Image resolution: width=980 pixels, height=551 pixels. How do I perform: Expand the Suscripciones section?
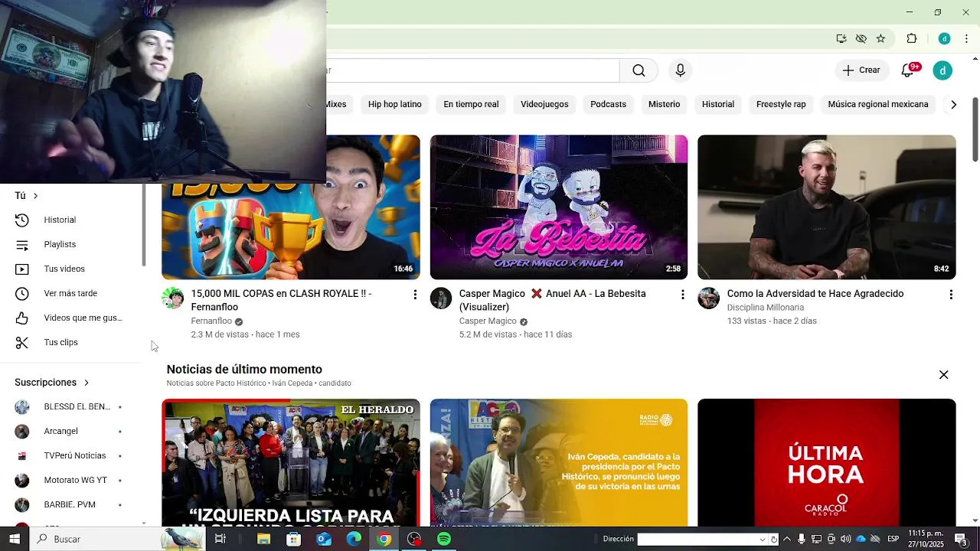point(52,382)
